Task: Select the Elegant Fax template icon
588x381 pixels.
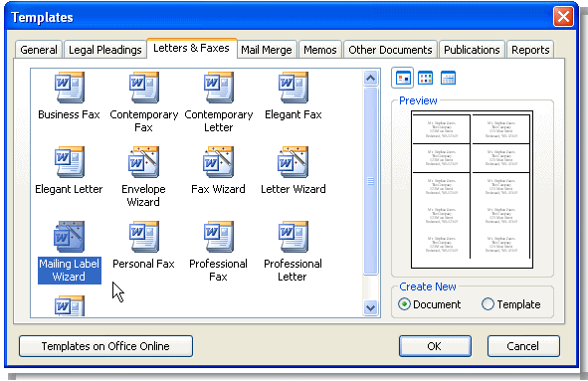Action: pos(294,87)
